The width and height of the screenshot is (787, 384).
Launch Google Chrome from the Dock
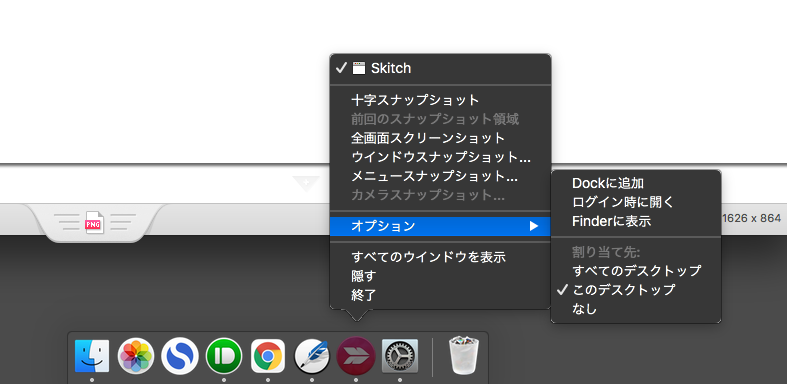click(x=268, y=356)
